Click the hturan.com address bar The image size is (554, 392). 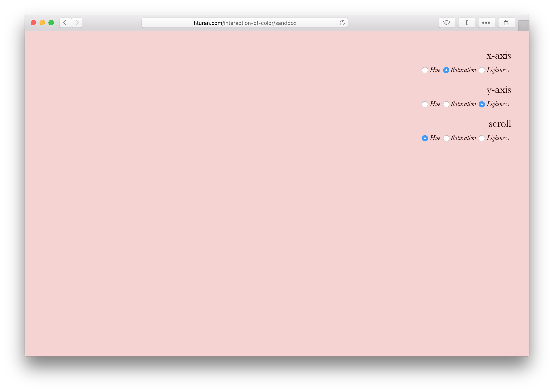click(x=244, y=23)
